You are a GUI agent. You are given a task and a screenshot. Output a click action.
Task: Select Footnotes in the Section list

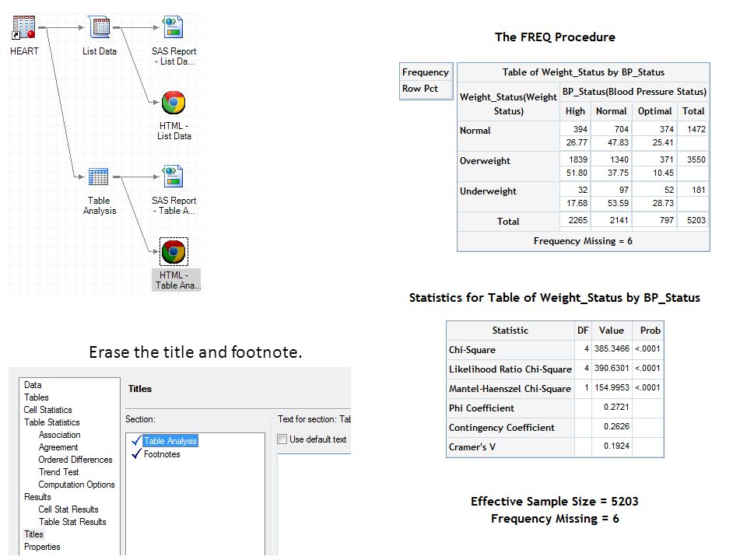click(x=162, y=454)
